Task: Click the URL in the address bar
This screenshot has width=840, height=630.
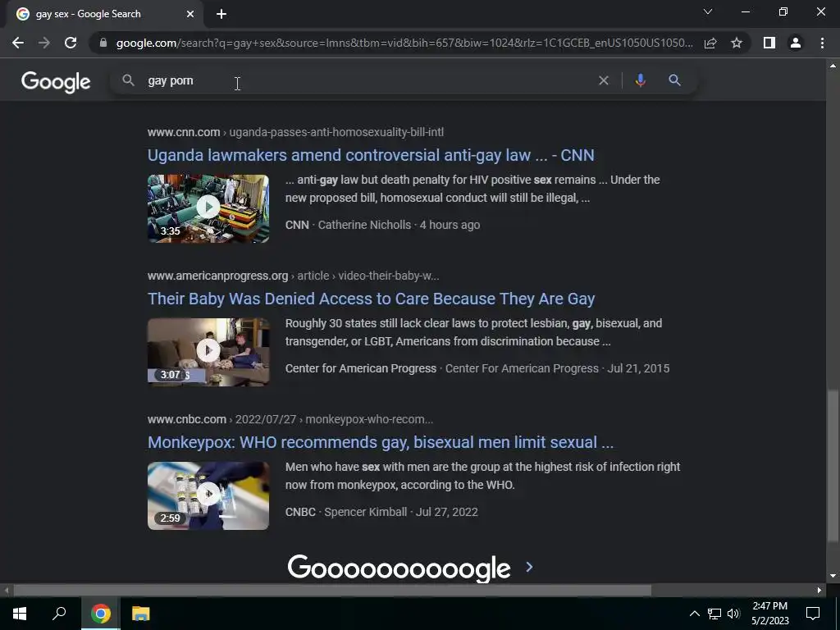Action: click(404, 43)
